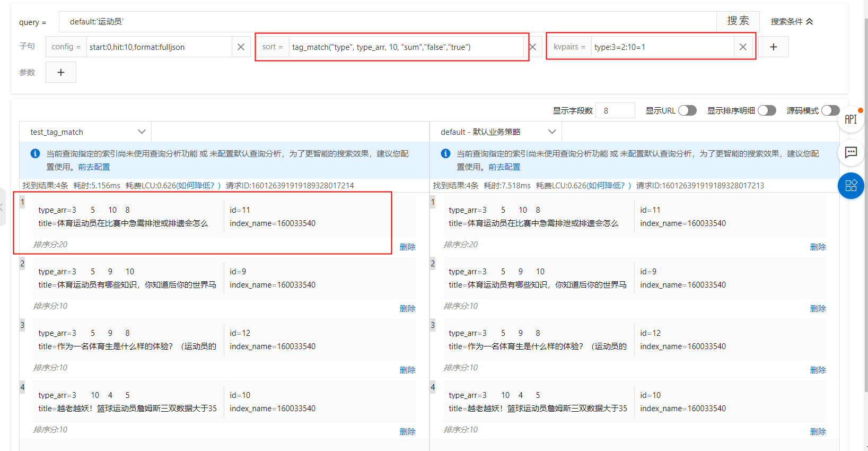Remove the sort clause with its X icon
Viewport: 868px width, 451px height.
pos(532,47)
